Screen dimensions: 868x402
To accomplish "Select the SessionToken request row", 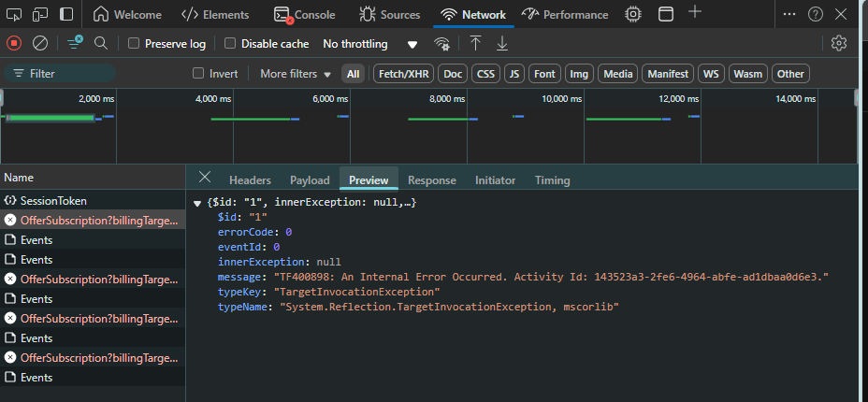I will coord(93,201).
